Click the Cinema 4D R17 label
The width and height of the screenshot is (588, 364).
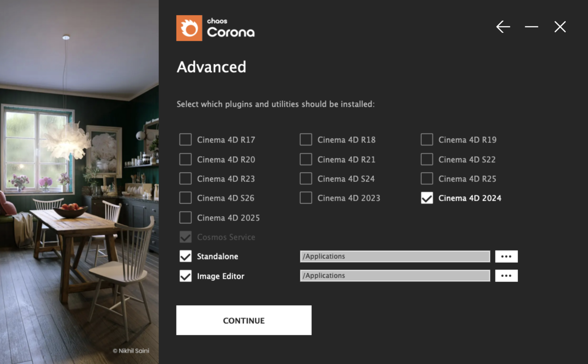pos(226,140)
